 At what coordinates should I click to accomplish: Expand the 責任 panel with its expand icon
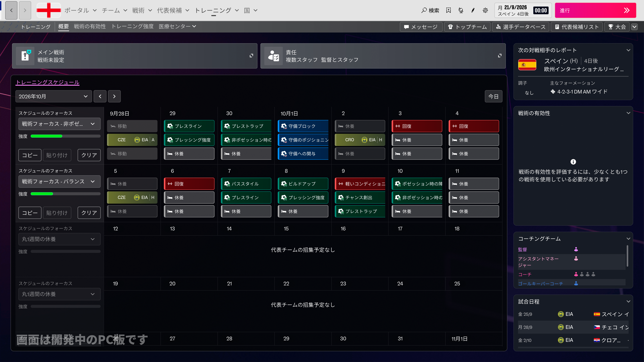click(499, 55)
